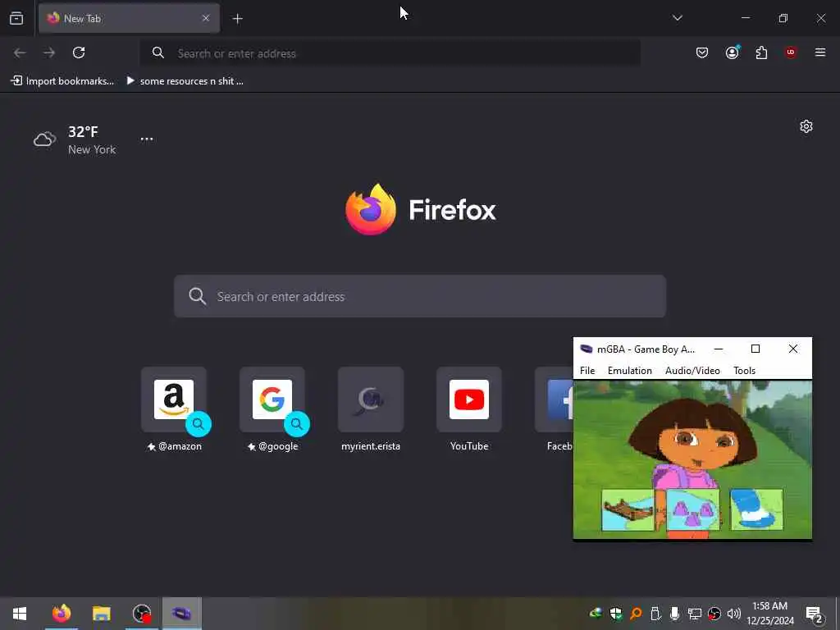Open Windows Security shield tray icon
Image resolution: width=840 pixels, height=630 pixels.
tap(615, 614)
